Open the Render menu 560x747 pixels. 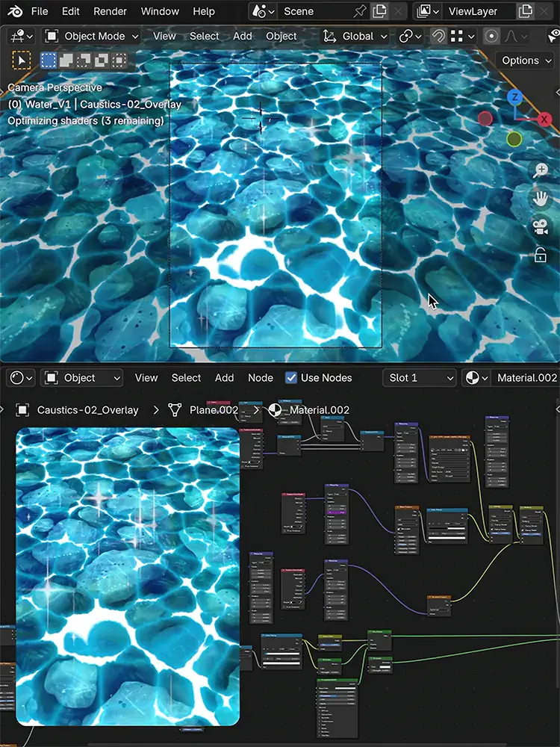(x=110, y=11)
